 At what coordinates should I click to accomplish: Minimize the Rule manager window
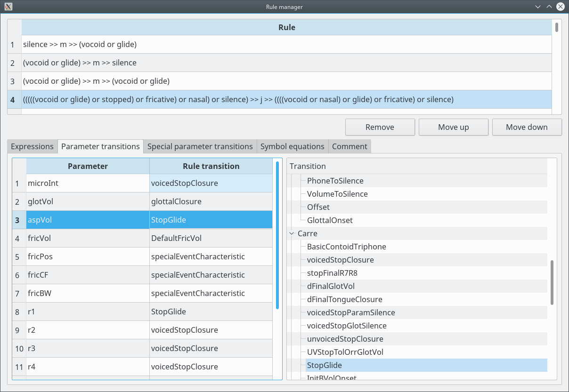[538, 7]
